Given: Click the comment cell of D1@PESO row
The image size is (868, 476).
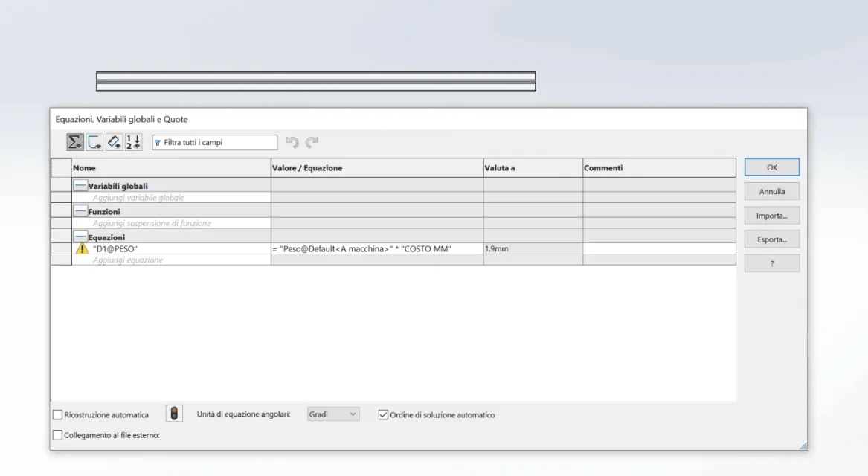Looking at the screenshot, I should point(659,248).
